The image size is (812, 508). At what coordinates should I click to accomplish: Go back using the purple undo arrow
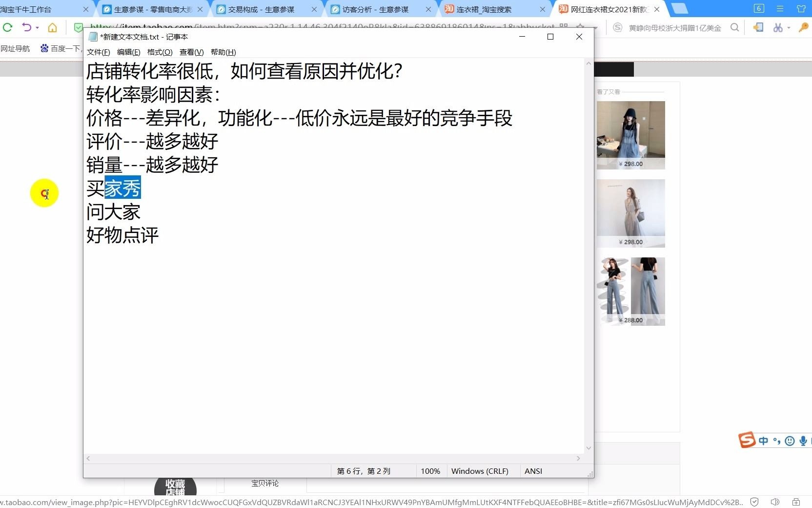pyautogui.click(x=26, y=27)
